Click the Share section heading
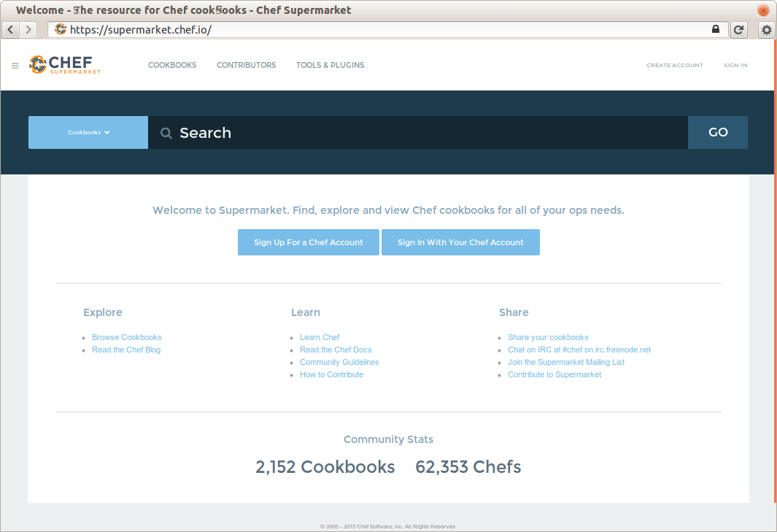The image size is (777, 532). (x=514, y=312)
